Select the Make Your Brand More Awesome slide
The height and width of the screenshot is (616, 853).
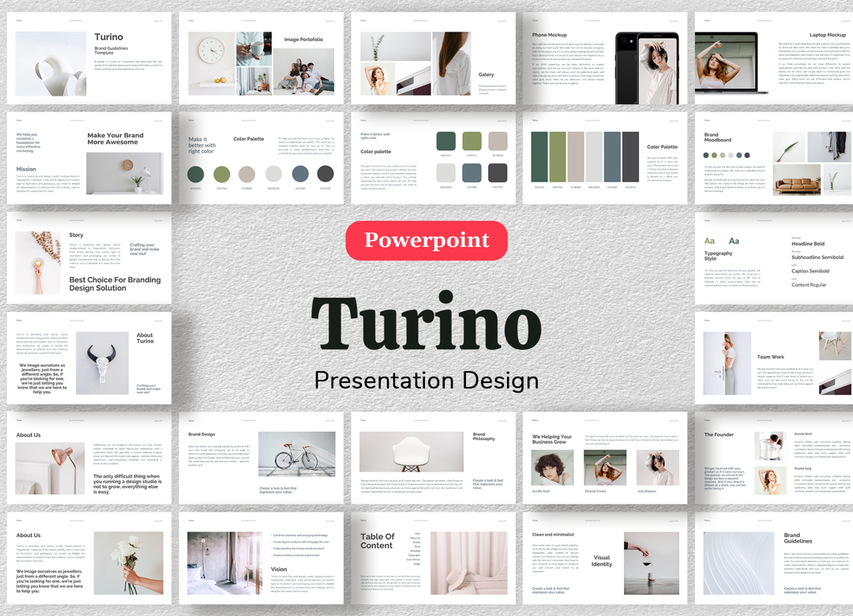(x=89, y=159)
